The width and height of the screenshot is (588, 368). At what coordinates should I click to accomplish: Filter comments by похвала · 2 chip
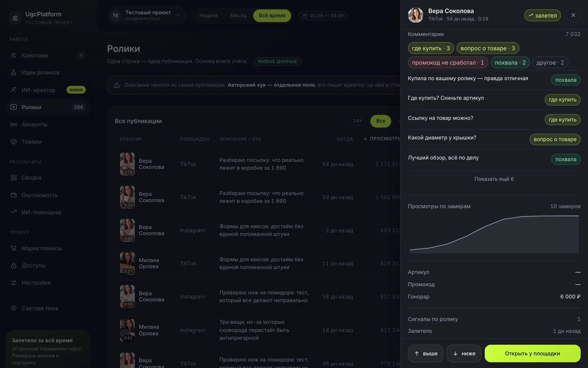pyautogui.click(x=510, y=63)
